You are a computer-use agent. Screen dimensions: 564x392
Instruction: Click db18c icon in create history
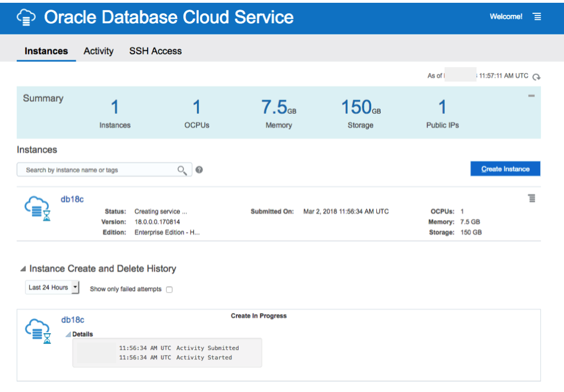click(38, 331)
